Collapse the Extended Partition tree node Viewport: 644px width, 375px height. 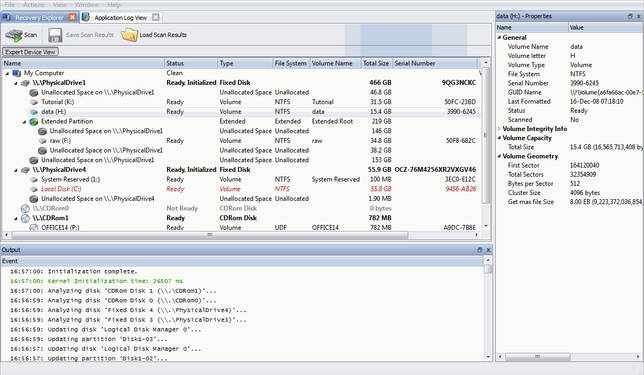(x=24, y=122)
